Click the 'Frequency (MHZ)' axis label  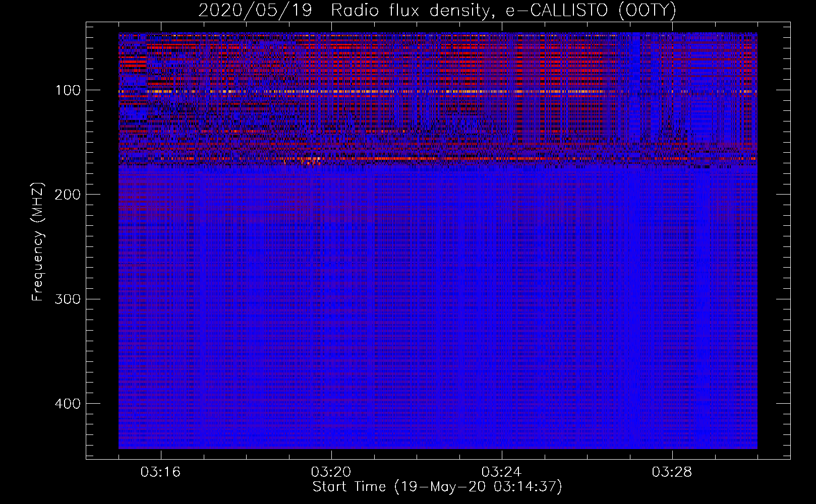(x=38, y=242)
